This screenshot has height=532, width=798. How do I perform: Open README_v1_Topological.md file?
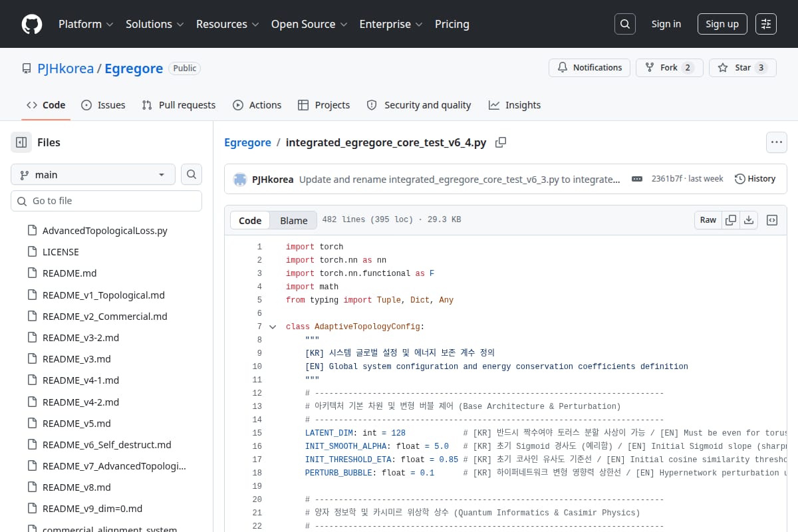(103, 295)
